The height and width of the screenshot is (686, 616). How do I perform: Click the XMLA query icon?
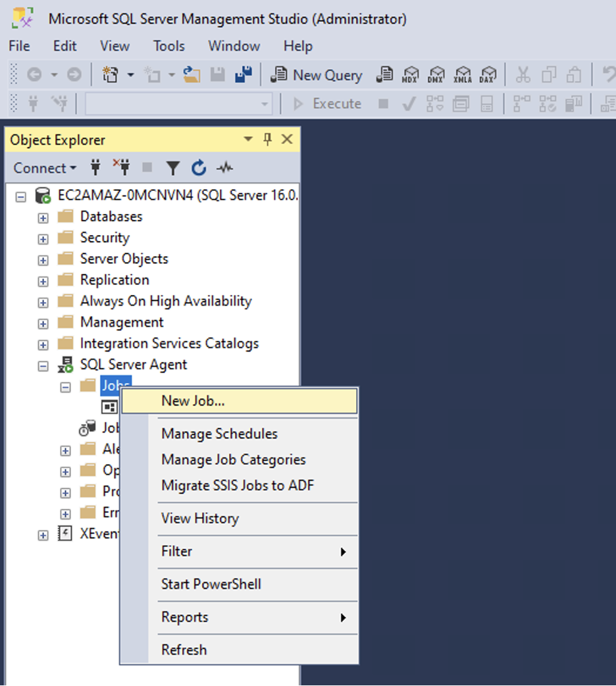(x=462, y=75)
